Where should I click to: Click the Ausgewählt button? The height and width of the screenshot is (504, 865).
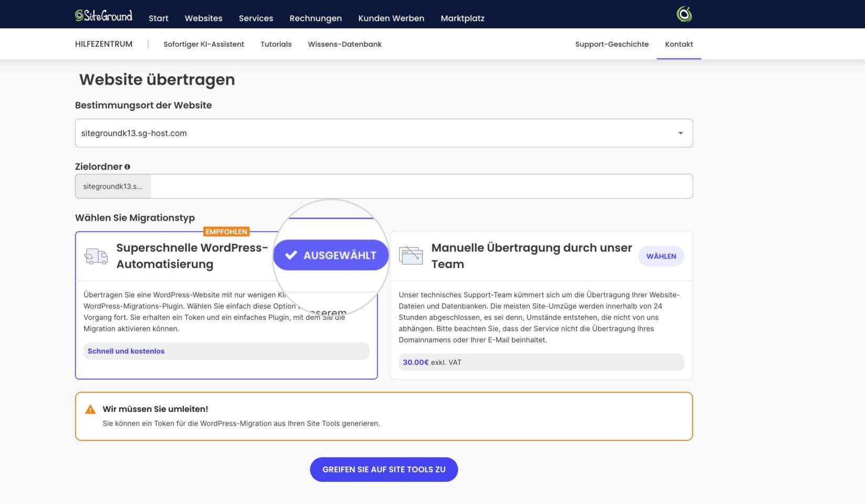[331, 255]
